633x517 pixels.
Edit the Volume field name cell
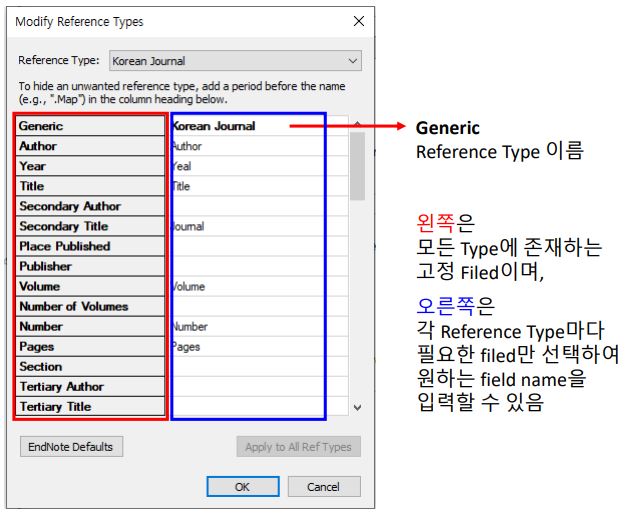(x=258, y=287)
